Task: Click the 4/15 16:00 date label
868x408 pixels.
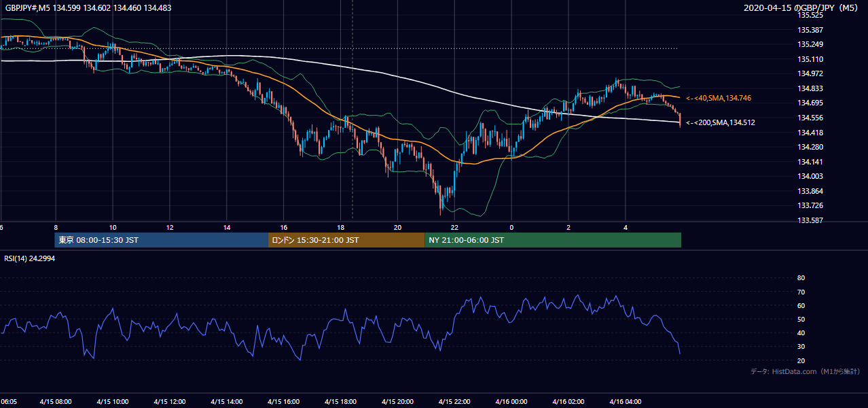Action: coord(284,401)
